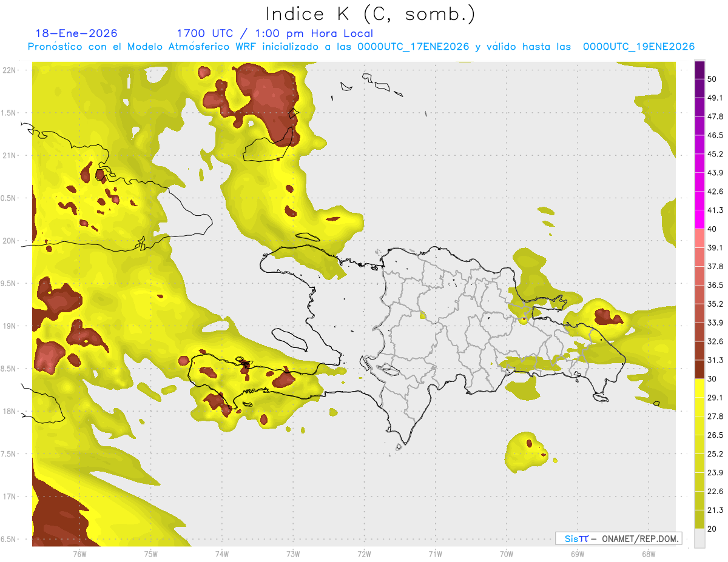The image size is (728, 562).
Task: Click legend value '47.8'
Action: click(715, 116)
